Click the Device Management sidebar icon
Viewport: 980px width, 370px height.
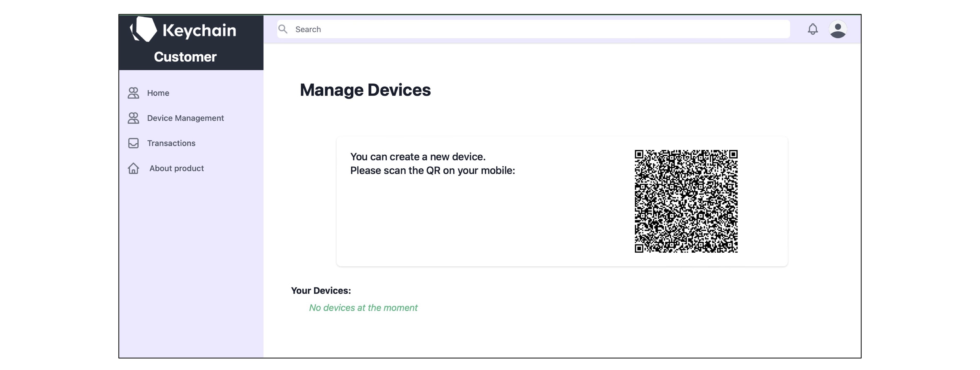pos(133,118)
